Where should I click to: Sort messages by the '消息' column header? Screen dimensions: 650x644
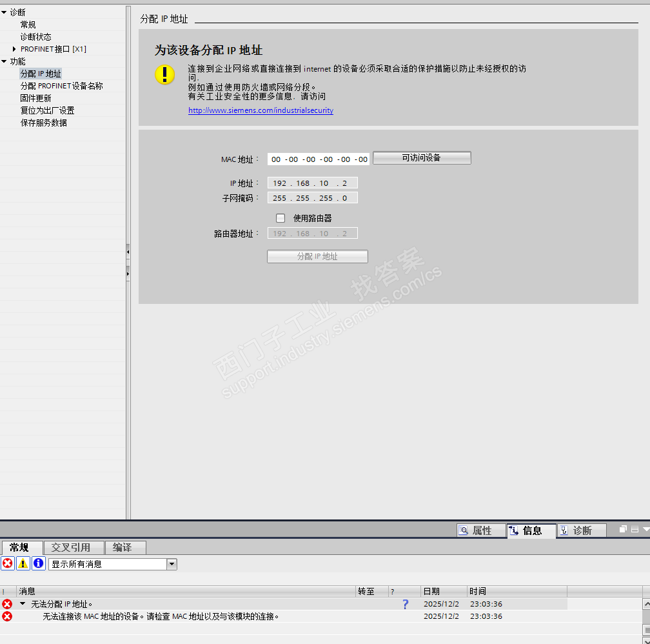pyautogui.click(x=186, y=591)
